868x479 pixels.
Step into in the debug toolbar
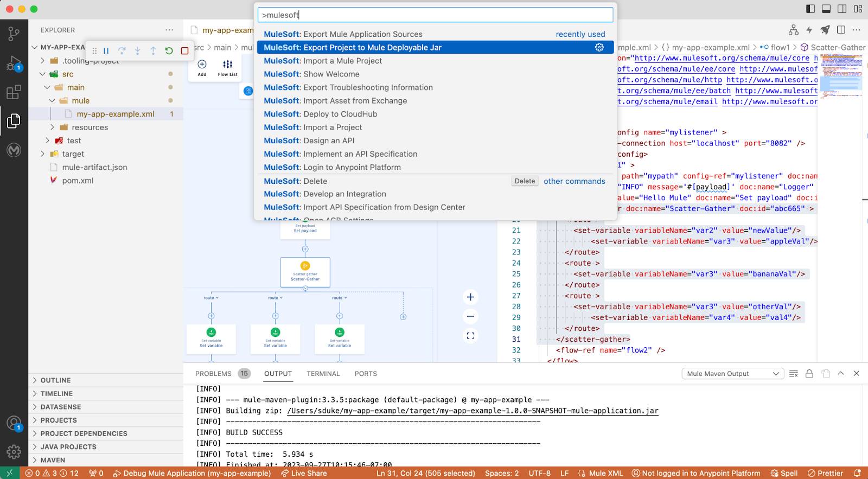tap(138, 50)
